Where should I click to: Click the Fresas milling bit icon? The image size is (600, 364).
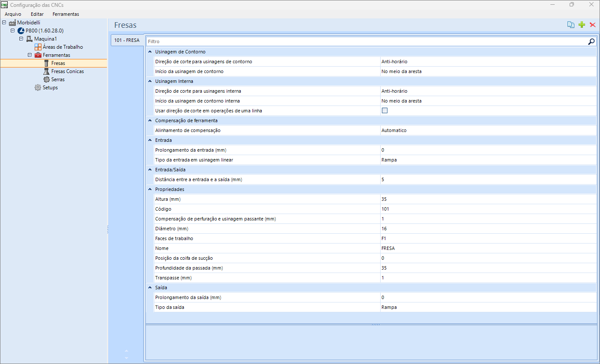[47, 63]
